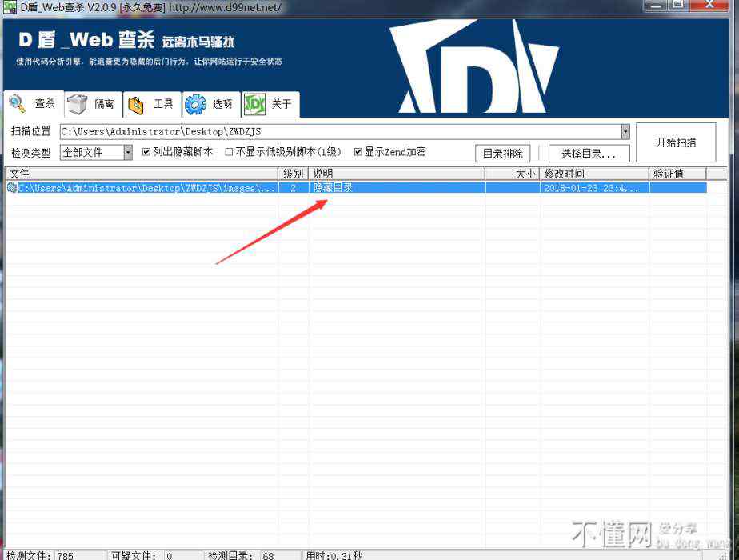
Task: Click the box icon on 隔离 tab
Action: 77,104
